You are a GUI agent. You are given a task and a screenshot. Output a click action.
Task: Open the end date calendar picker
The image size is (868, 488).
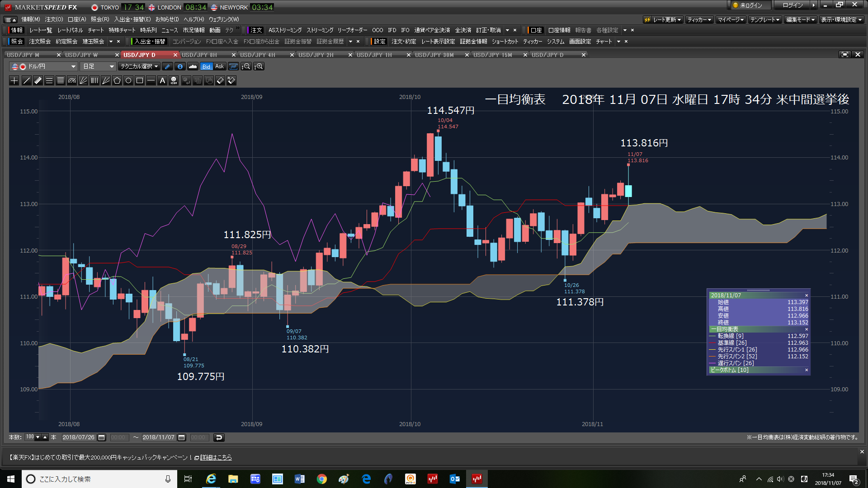pyautogui.click(x=182, y=437)
